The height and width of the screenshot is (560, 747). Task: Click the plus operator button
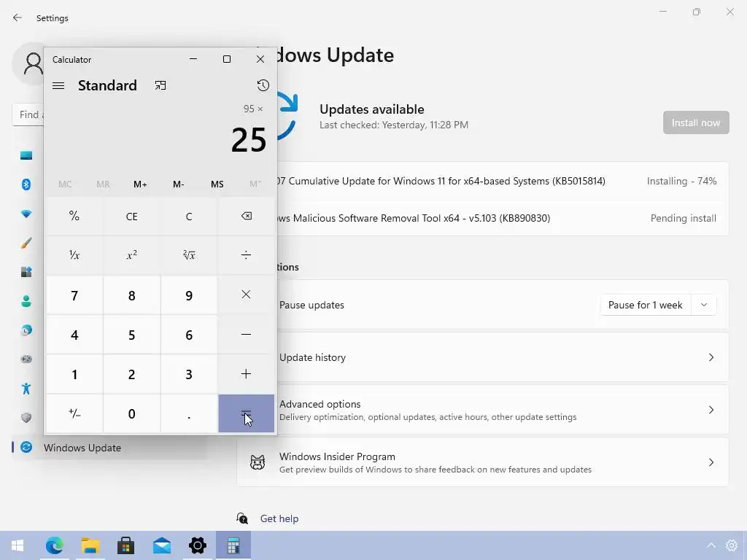click(246, 374)
